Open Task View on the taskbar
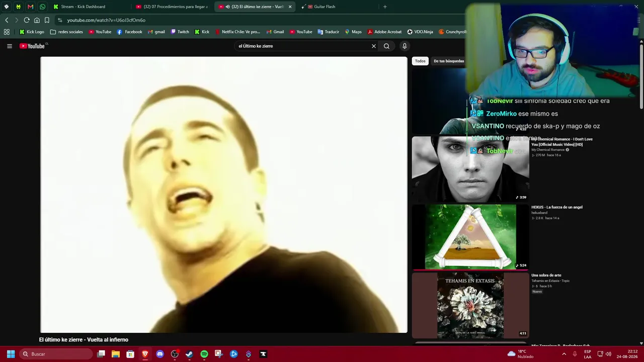The image size is (644, 362). 101,354
